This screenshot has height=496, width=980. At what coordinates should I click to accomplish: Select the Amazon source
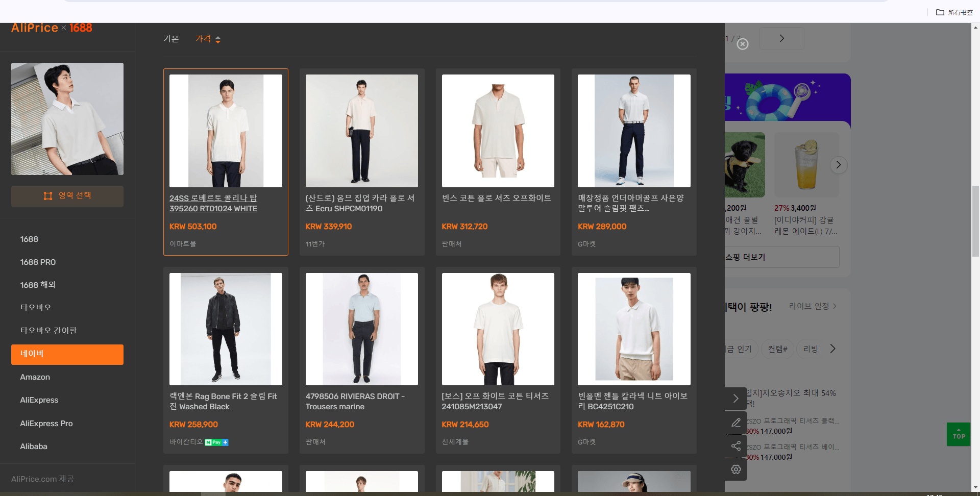tap(67, 377)
